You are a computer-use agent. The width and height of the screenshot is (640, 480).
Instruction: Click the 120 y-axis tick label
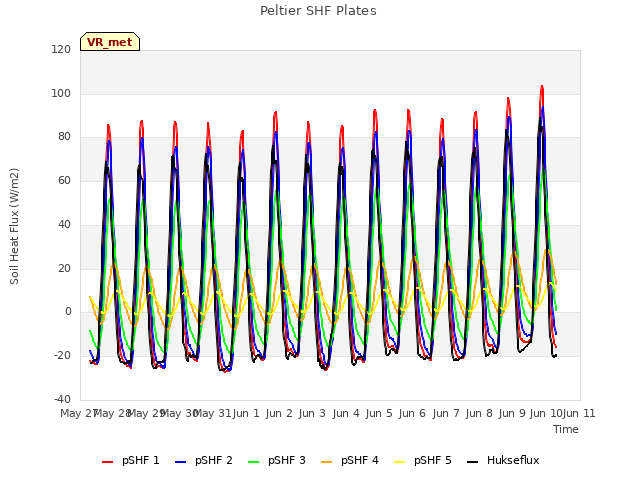[x=61, y=49]
